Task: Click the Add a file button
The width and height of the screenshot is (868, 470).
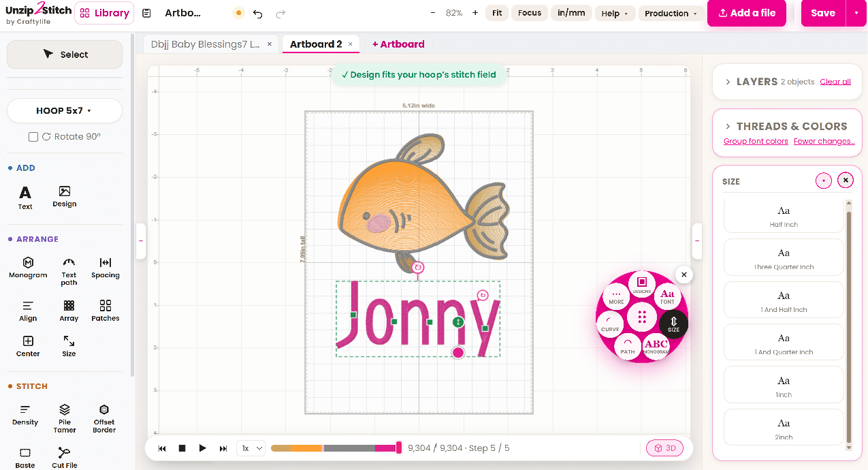Action: 747,13
